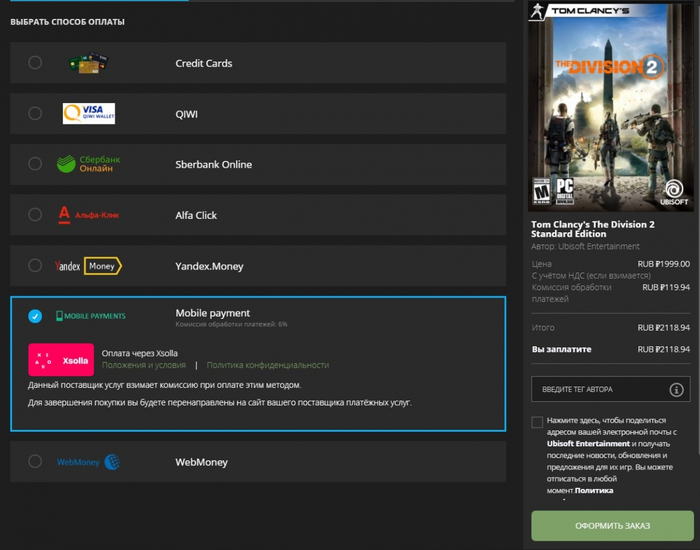700x550 pixels.
Task: Click the info icon in creator tag field
Action: [x=676, y=390]
